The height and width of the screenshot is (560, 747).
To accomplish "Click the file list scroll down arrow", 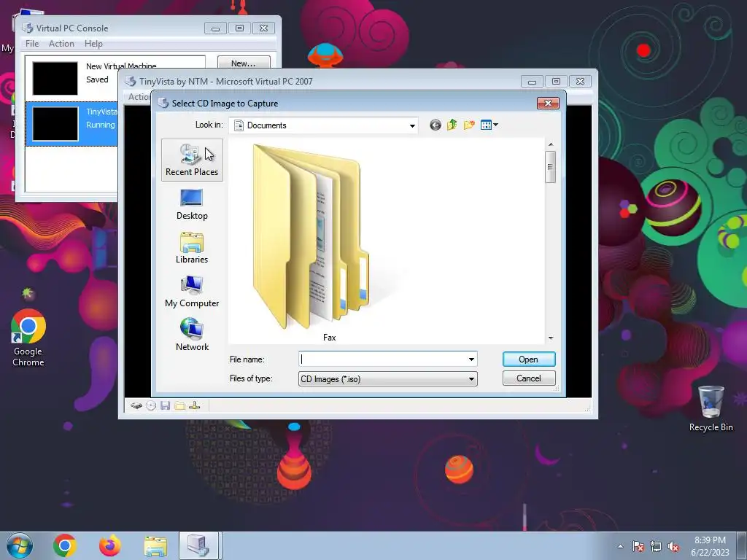I will tap(551, 338).
